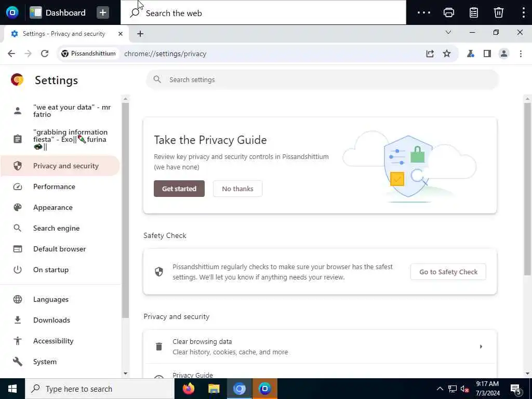Click Type here to search box
The width and height of the screenshot is (532, 399).
tap(100, 389)
